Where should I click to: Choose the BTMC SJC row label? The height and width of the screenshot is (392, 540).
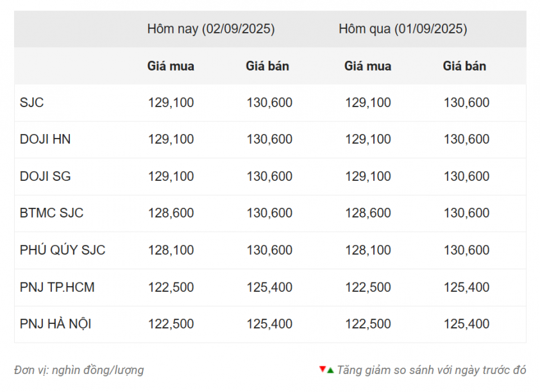51,213
